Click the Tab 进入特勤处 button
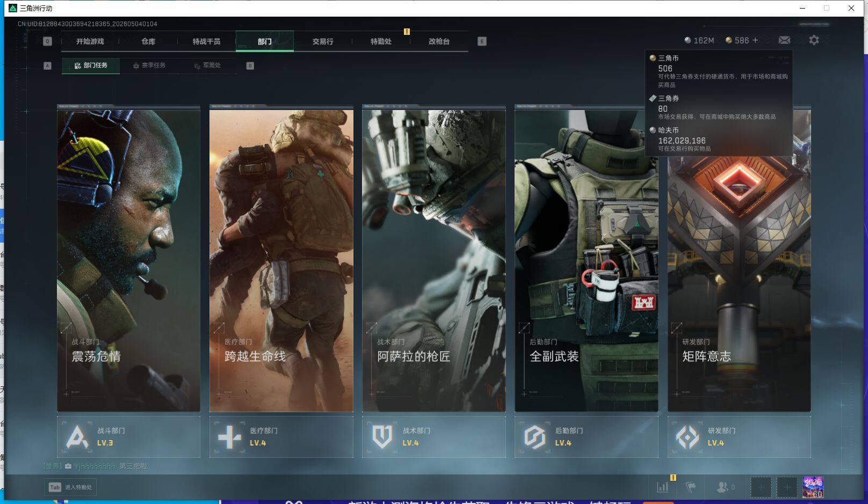868x504 pixels. click(70, 487)
